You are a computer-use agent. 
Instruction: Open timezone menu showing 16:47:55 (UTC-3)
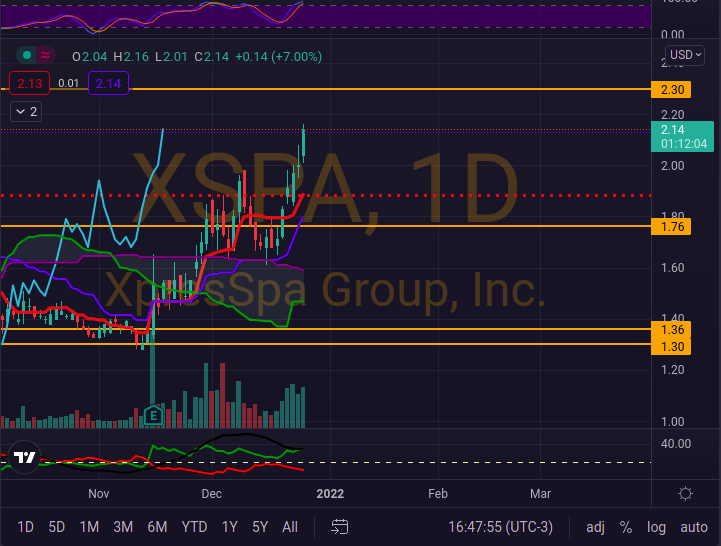(500, 527)
